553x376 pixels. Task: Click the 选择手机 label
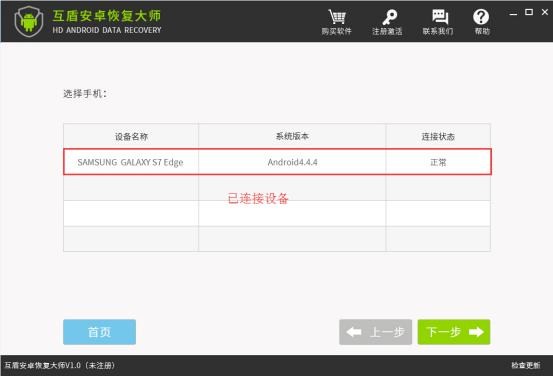(x=85, y=93)
